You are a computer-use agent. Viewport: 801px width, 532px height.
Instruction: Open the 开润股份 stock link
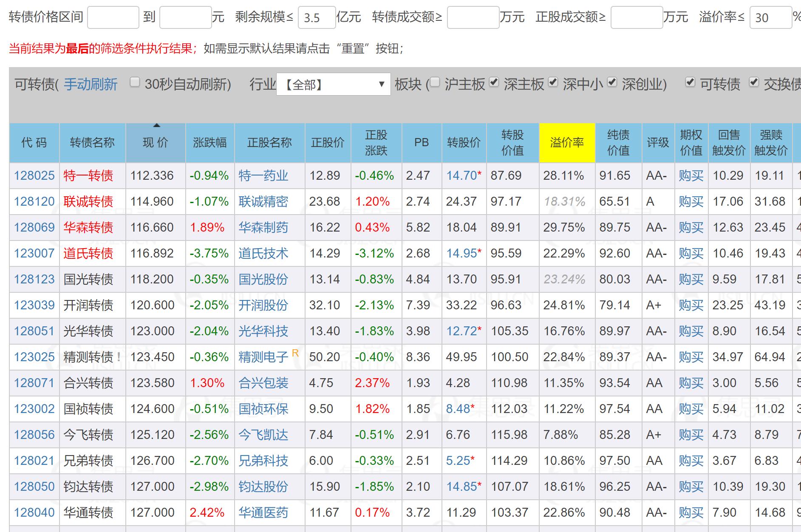click(263, 305)
